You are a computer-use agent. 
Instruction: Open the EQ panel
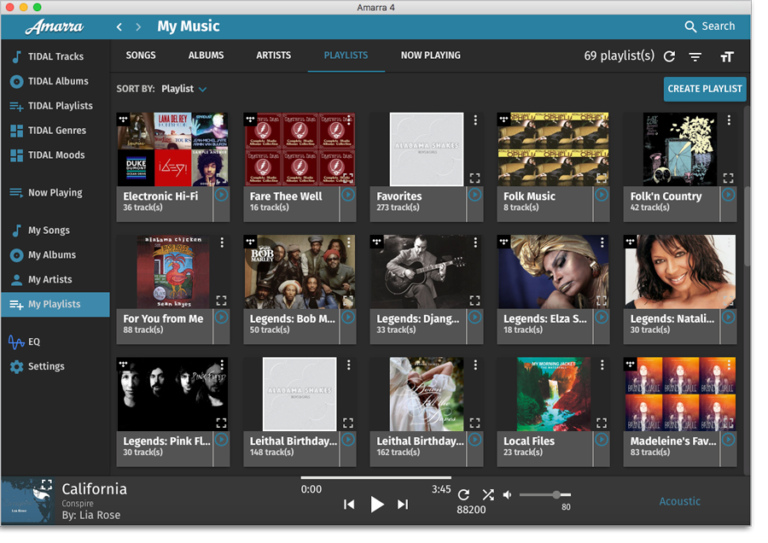pos(34,342)
